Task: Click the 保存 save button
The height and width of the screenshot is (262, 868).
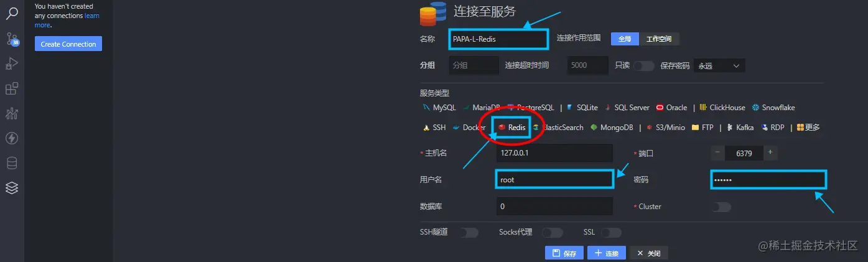Action: click(564, 253)
